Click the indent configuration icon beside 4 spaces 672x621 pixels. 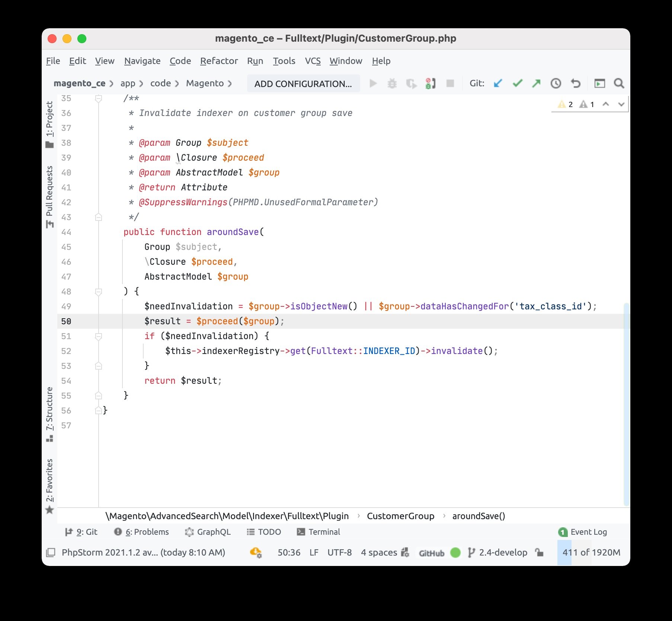(405, 553)
